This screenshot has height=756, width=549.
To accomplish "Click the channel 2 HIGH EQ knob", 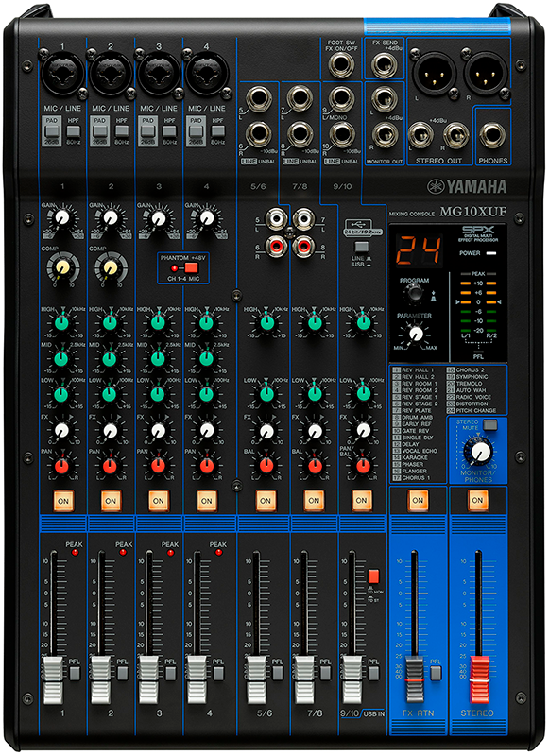I will pyautogui.click(x=110, y=322).
